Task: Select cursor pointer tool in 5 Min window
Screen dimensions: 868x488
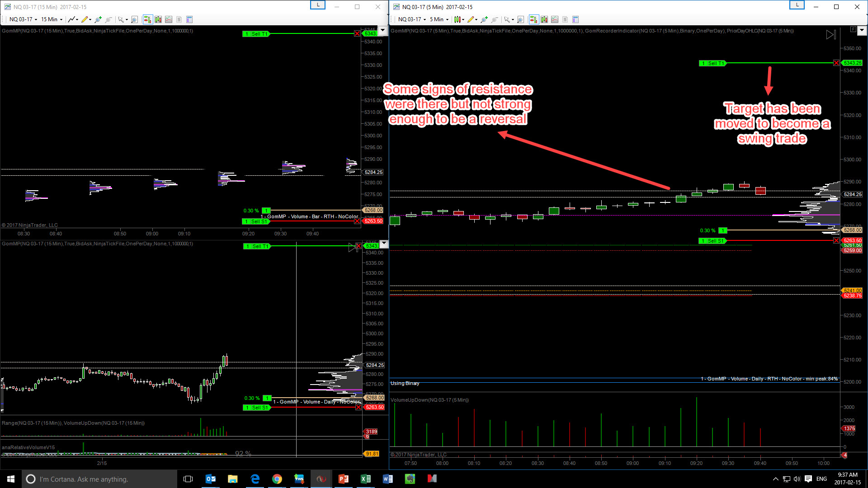Action: coord(507,19)
